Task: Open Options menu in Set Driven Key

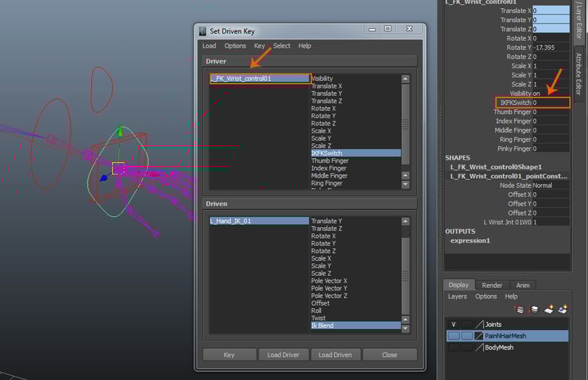Action: [x=235, y=46]
